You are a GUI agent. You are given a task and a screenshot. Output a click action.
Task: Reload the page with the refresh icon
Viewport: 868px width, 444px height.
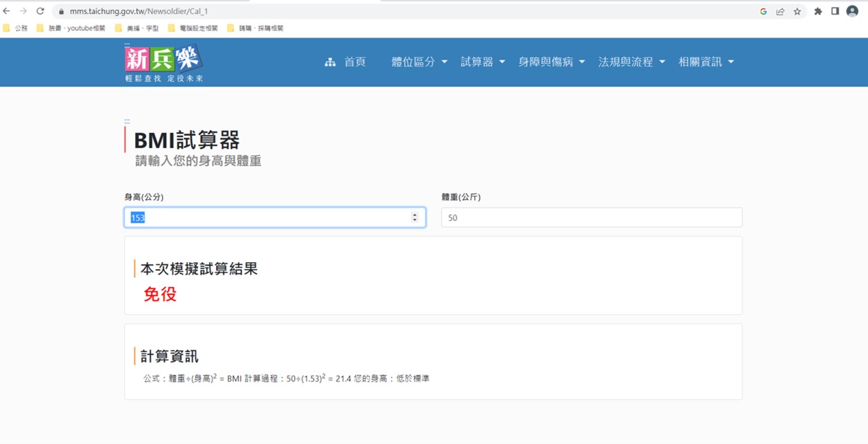pos(40,11)
